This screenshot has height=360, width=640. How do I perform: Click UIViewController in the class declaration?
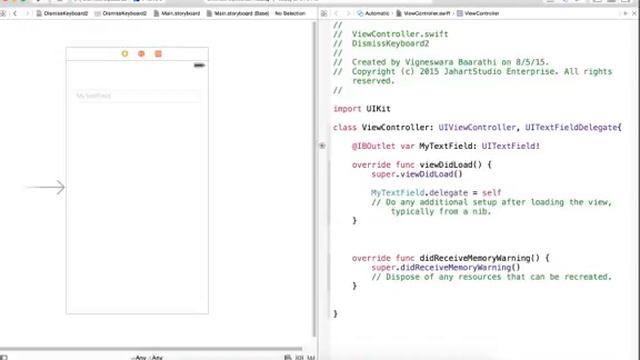coord(477,127)
